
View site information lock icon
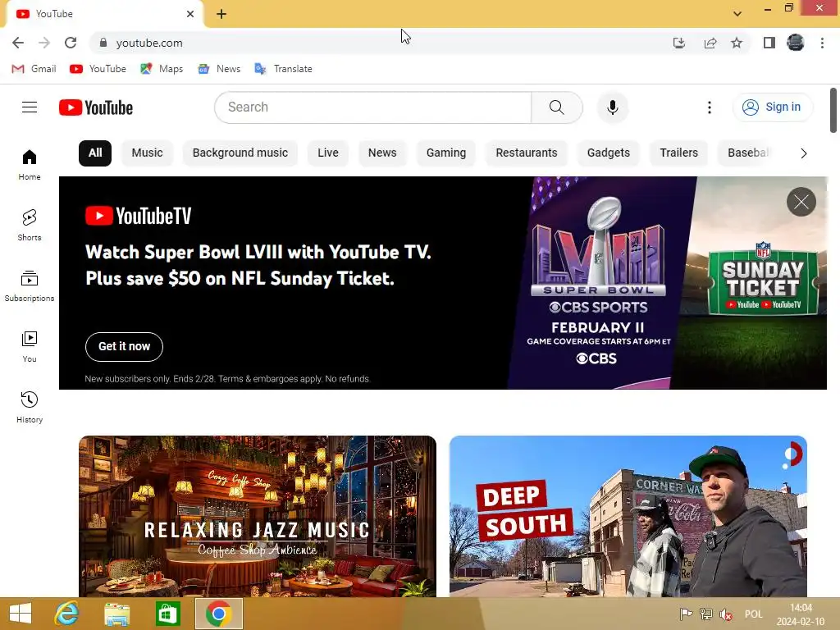[103, 43]
